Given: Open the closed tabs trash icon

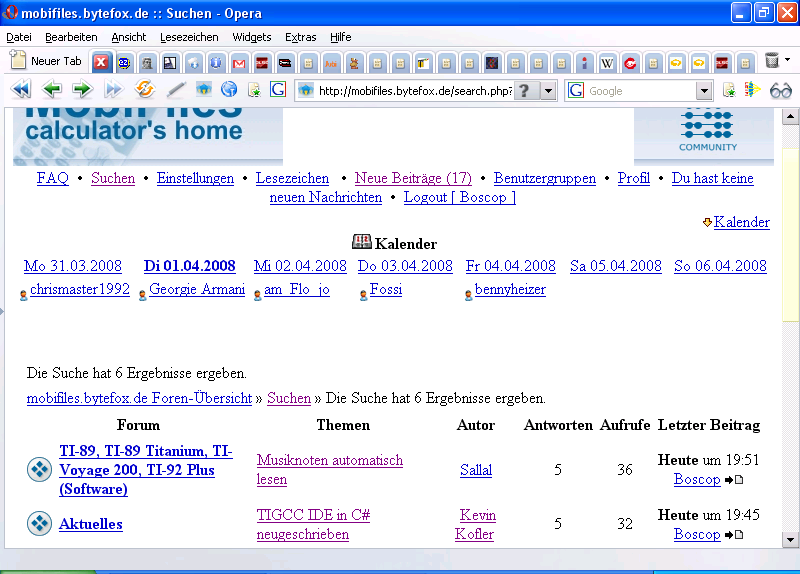Looking at the screenshot, I should pyautogui.click(x=772, y=61).
